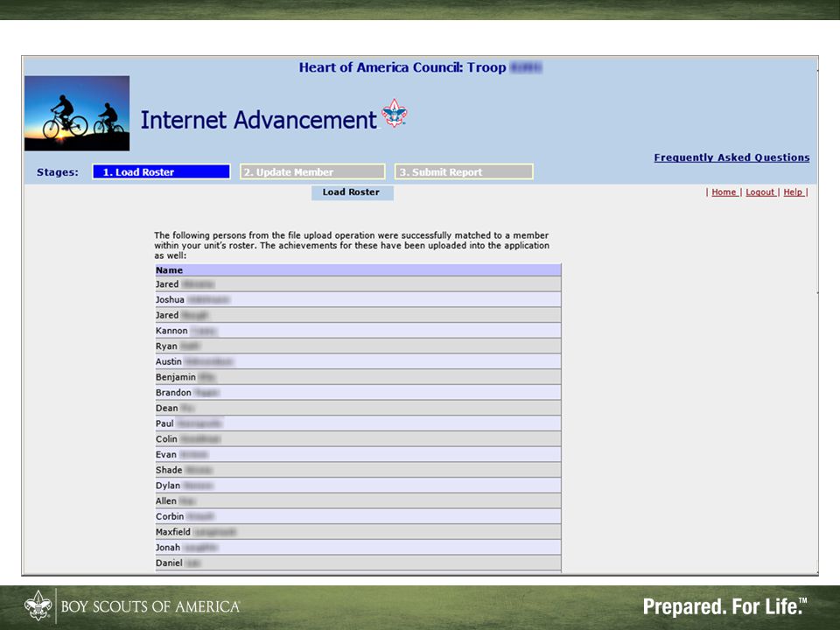Click the Boy Scouts of America footer logo
The width and height of the screenshot is (840, 630).
(132, 605)
